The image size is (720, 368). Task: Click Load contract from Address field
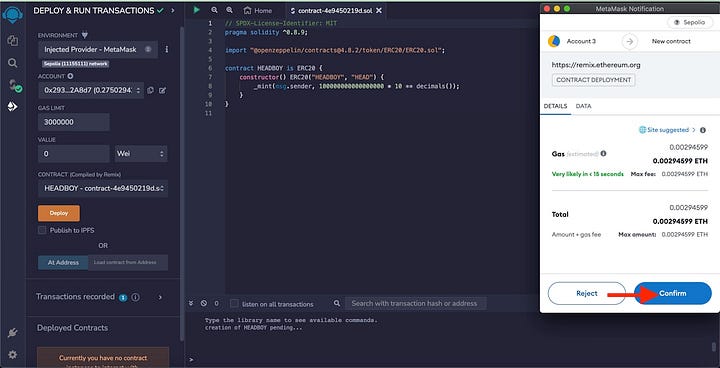[x=128, y=262]
